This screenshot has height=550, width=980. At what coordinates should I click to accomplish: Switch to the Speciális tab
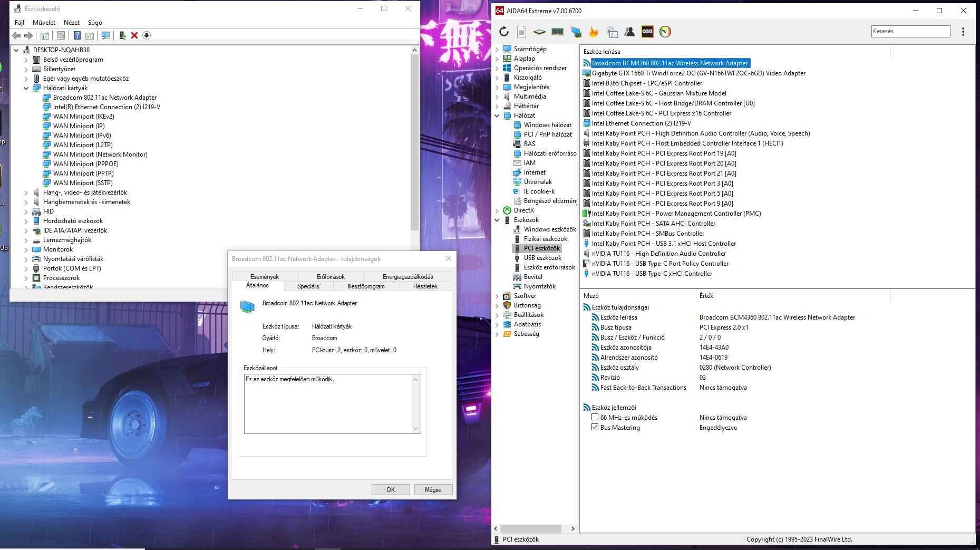(x=308, y=286)
